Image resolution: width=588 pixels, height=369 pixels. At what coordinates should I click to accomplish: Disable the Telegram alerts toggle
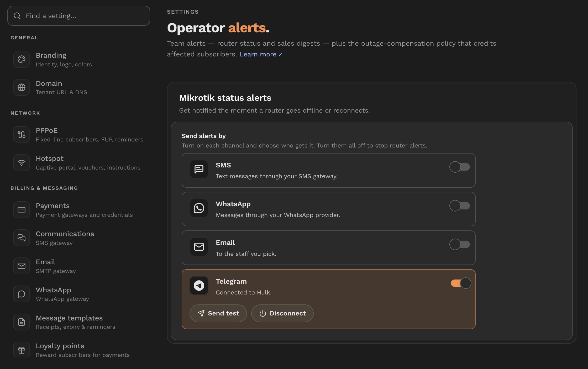click(x=461, y=283)
